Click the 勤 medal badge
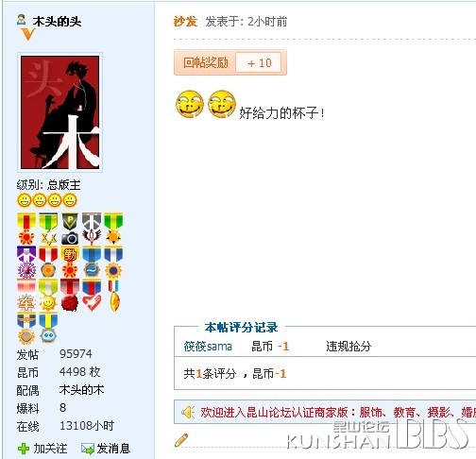 tap(70, 262)
